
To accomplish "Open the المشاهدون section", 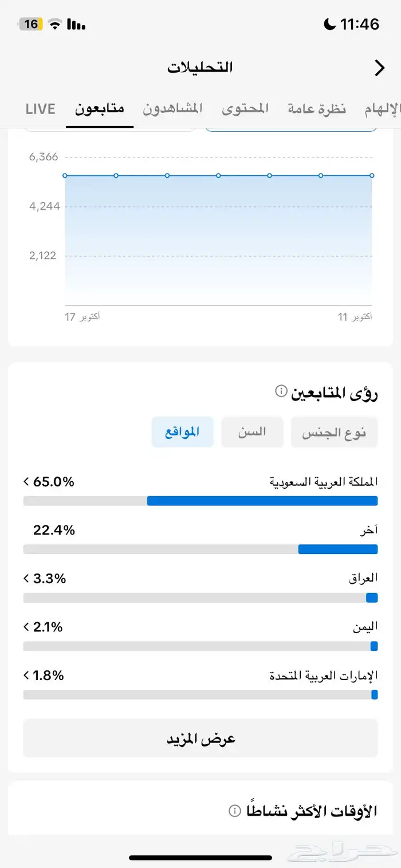I will (x=173, y=109).
